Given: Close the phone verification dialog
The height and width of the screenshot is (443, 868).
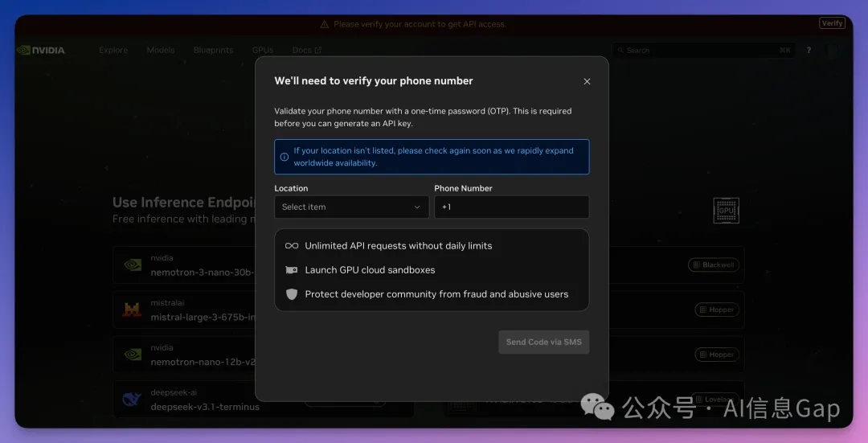Looking at the screenshot, I should pyautogui.click(x=587, y=81).
